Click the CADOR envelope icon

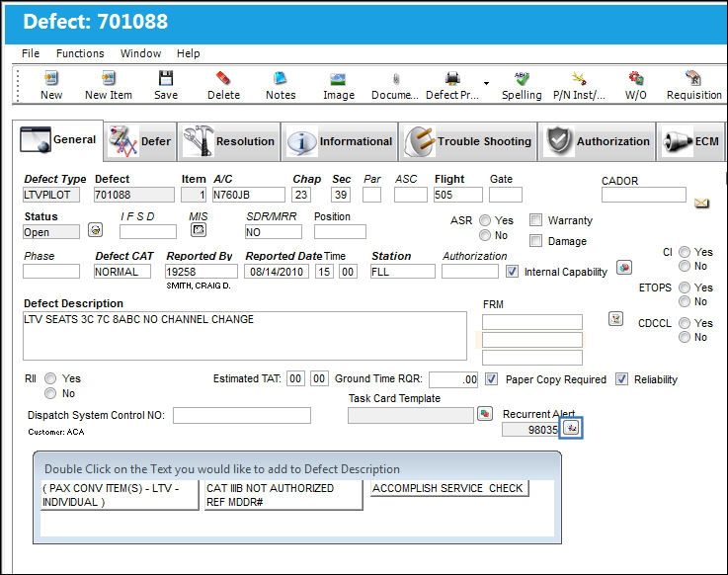(701, 203)
